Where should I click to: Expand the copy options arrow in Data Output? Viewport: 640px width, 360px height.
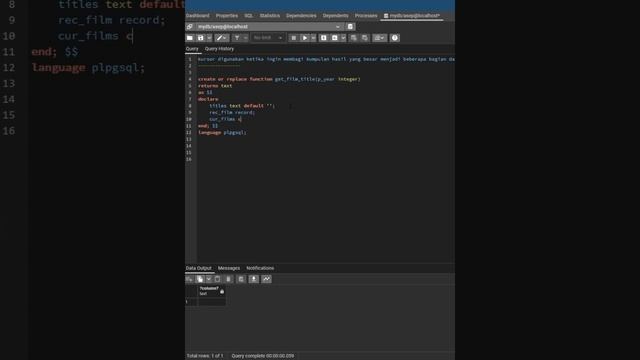[x=209, y=279]
